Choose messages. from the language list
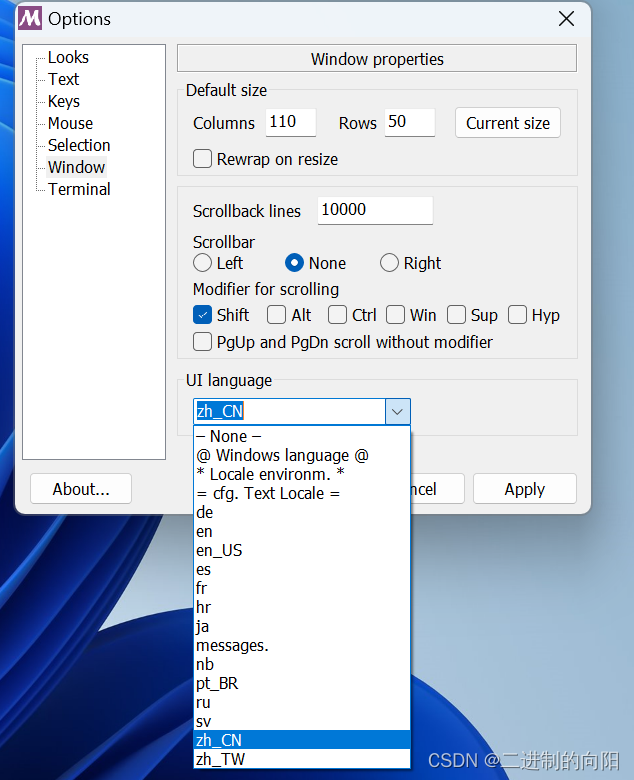The width and height of the screenshot is (634, 780). click(x=302, y=645)
